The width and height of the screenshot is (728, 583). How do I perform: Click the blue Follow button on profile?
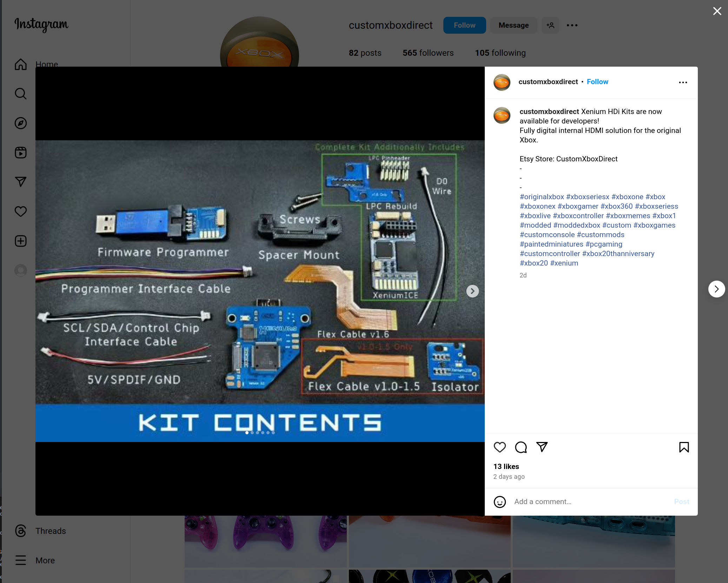(464, 25)
